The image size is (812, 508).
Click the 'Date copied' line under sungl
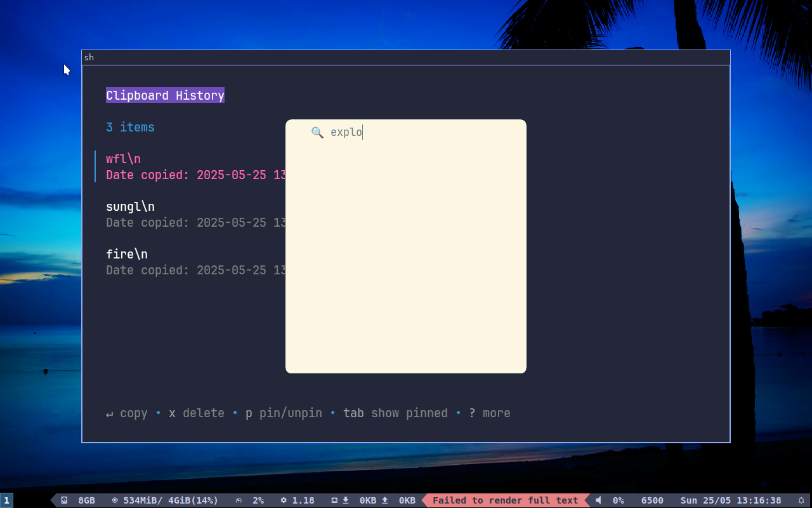coord(195,222)
